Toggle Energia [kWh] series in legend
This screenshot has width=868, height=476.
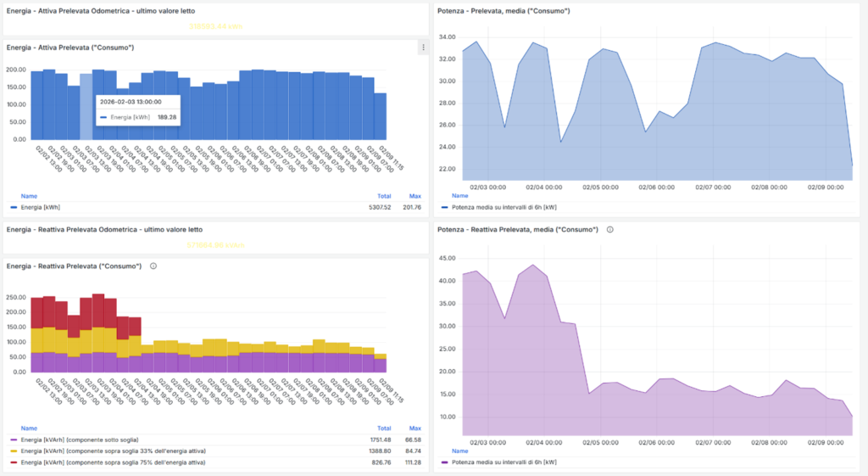click(x=41, y=207)
